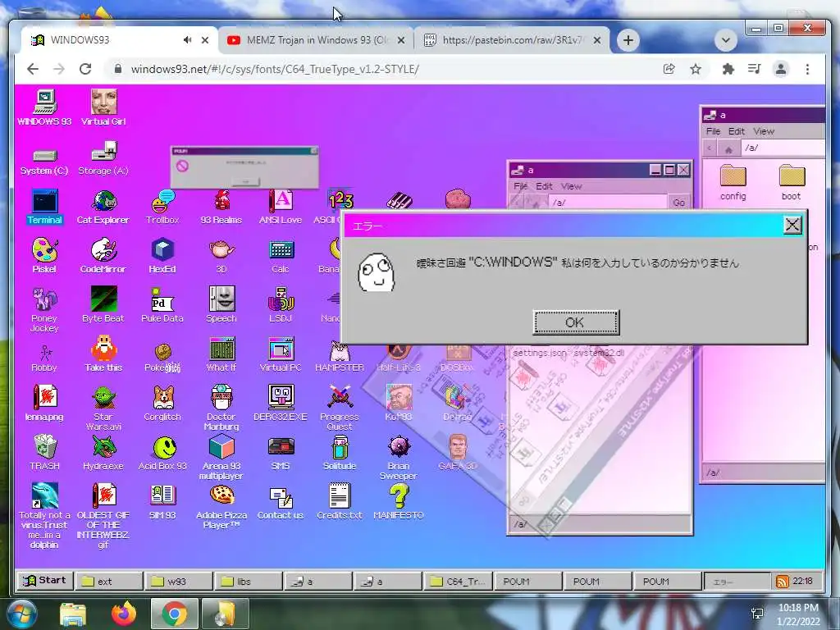
Task: Open the SIM 93 icon
Action: point(162,501)
